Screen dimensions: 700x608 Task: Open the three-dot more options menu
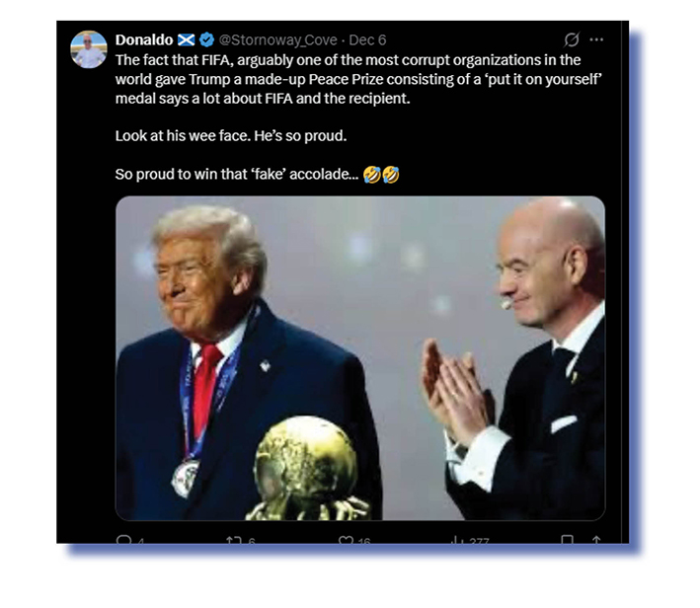pos(596,39)
